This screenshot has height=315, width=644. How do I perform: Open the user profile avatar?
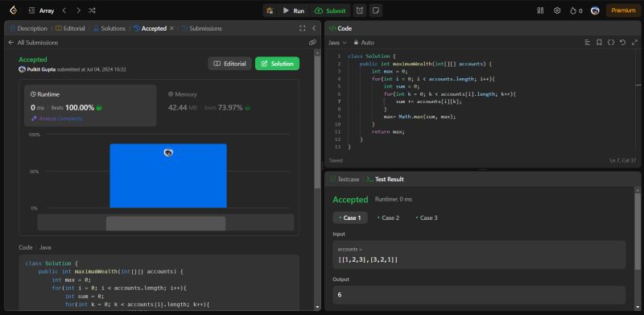pos(595,10)
